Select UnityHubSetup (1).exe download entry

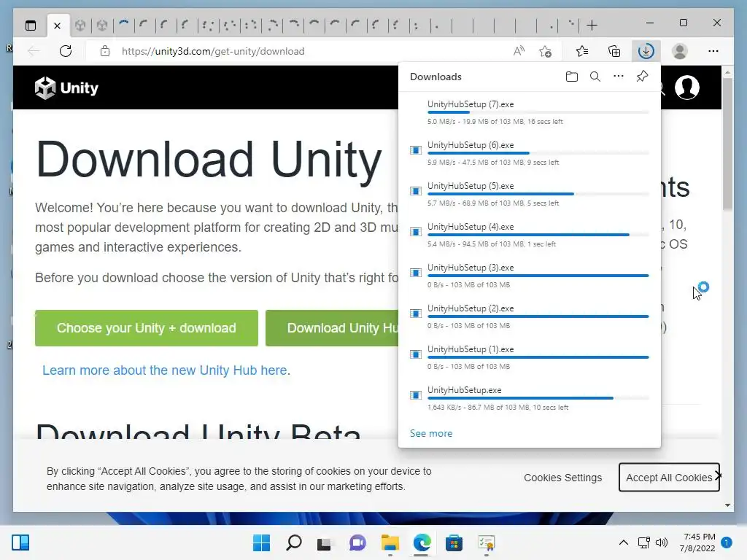(530, 358)
